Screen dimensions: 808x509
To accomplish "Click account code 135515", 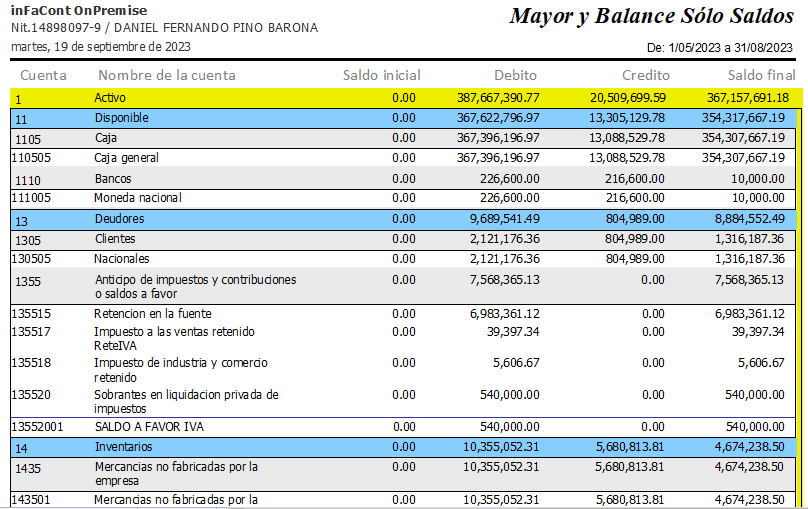I will [31, 314].
